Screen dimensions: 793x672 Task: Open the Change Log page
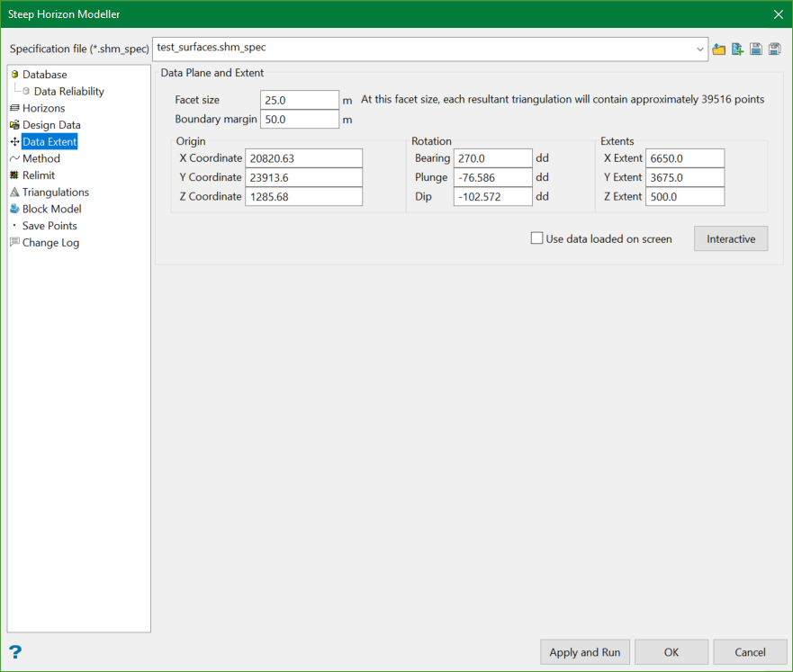pyautogui.click(x=50, y=242)
